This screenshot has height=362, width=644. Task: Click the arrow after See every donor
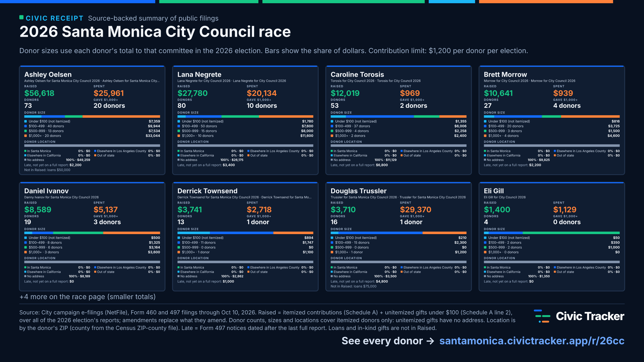click(430, 341)
